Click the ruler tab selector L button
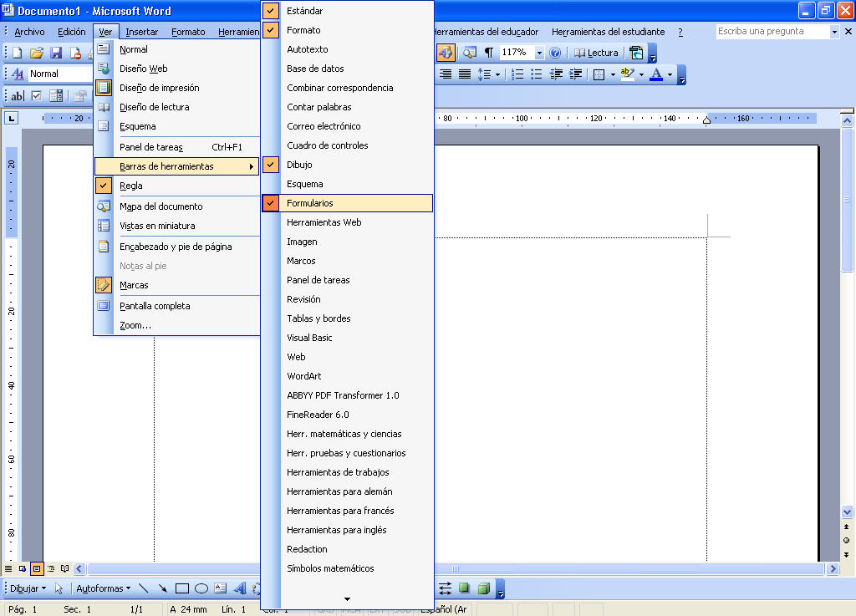The image size is (856, 616). tap(11, 118)
